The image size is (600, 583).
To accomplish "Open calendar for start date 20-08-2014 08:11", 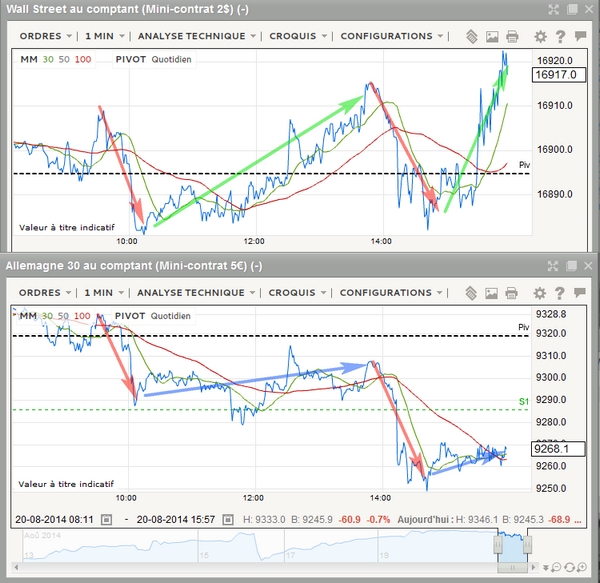I will click(x=106, y=519).
